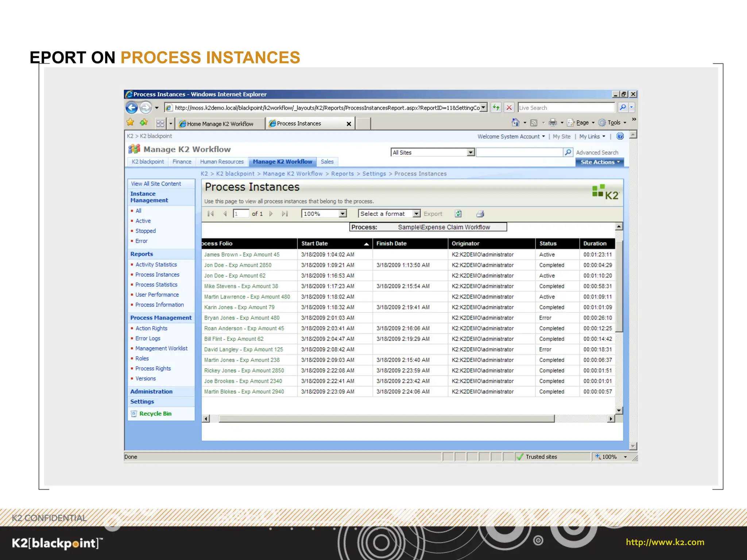747x560 pixels.
Task: Click the IE Back navigation button
Action: pos(132,108)
